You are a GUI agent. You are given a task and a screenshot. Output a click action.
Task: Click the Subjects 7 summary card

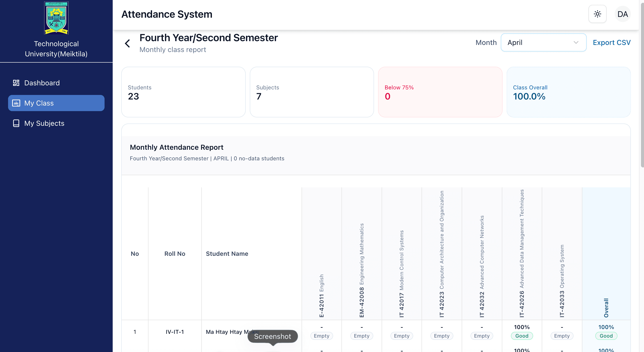click(x=312, y=92)
